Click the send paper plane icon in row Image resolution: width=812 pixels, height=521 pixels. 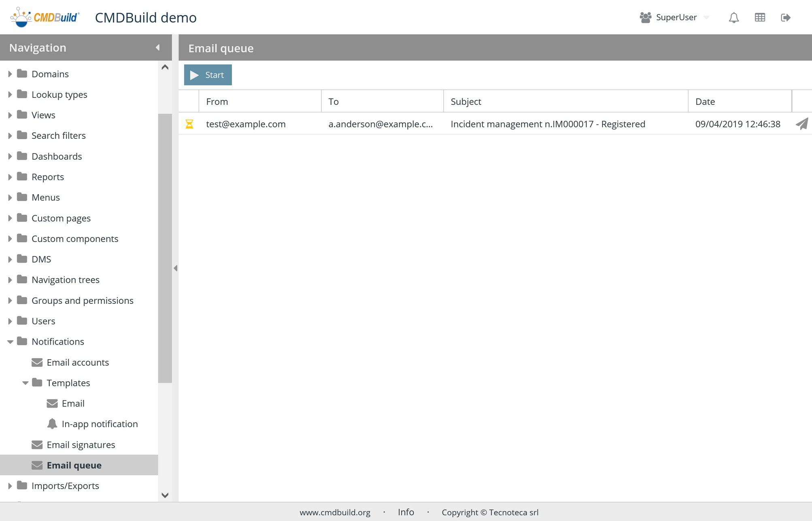click(801, 124)
